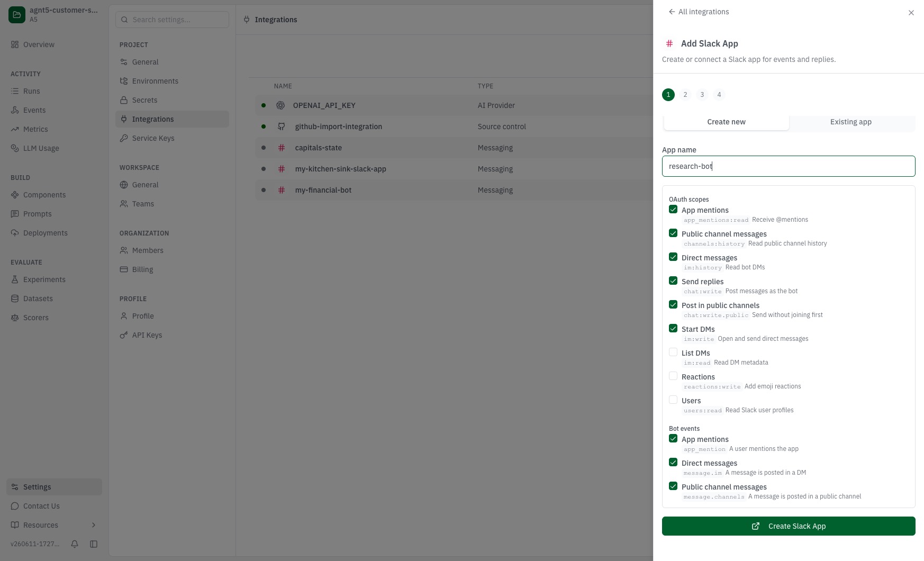Click the notifications bell icon

coord(75,544)
